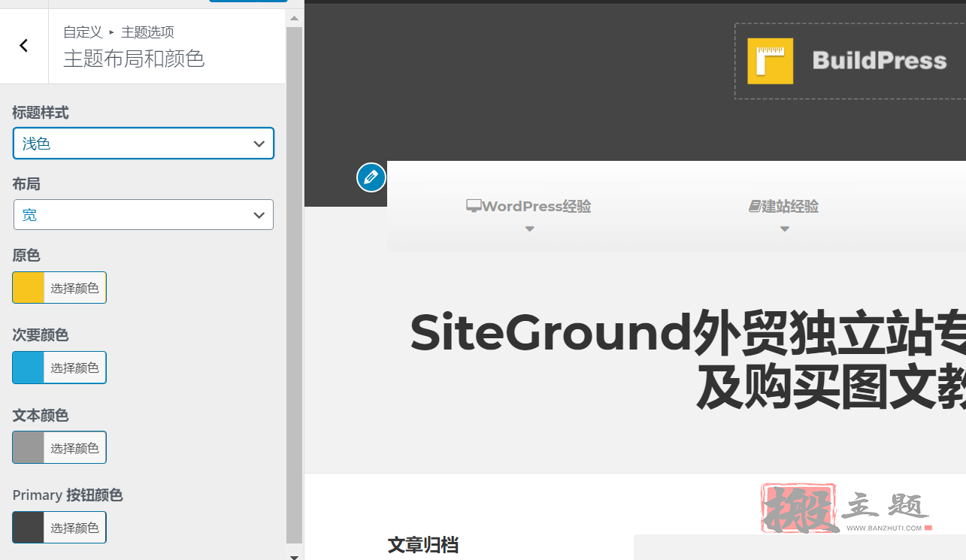Viewport: 966px width, 560px height.
Task: Click the 次要颜色 field label
Action: 41,335
